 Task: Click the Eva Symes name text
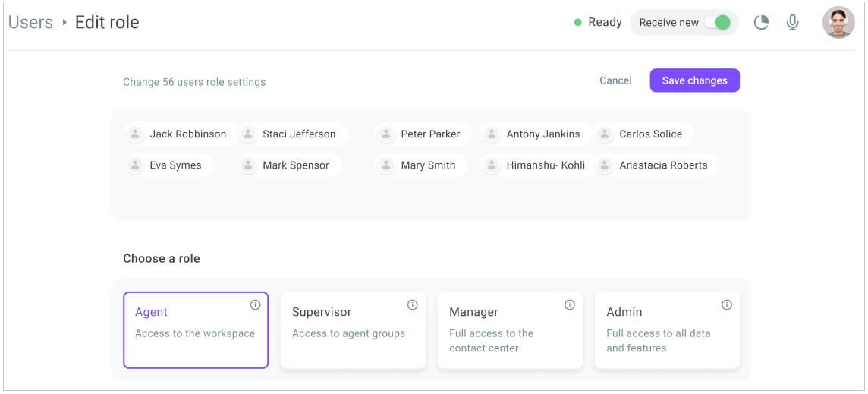(x=175, y=165)
